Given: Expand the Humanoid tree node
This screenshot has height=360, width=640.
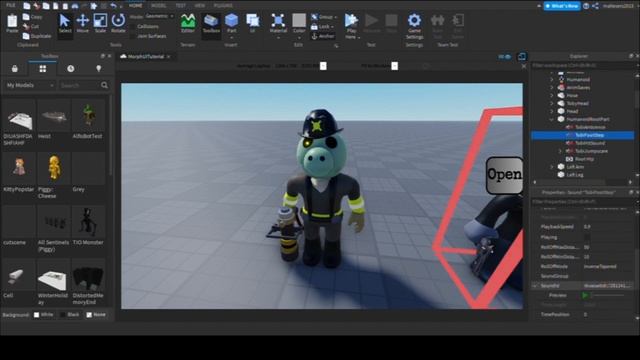Looking at the screenshot, I should [x=552, y=80].
